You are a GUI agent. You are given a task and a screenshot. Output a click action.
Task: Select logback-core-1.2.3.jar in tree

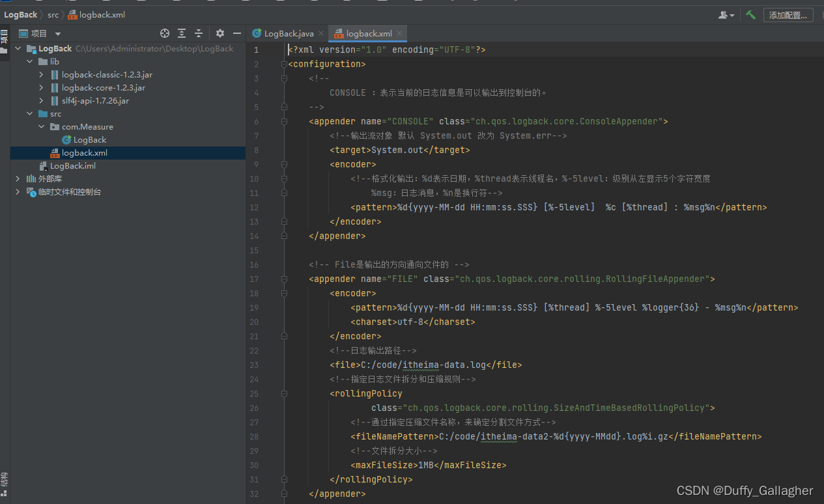click(x=104, y=87)
